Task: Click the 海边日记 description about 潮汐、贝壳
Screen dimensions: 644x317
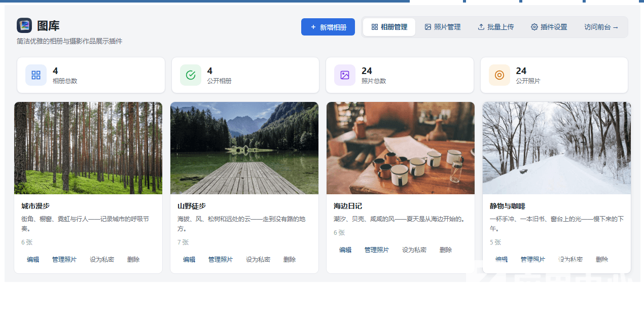Action: pos(400,219)
